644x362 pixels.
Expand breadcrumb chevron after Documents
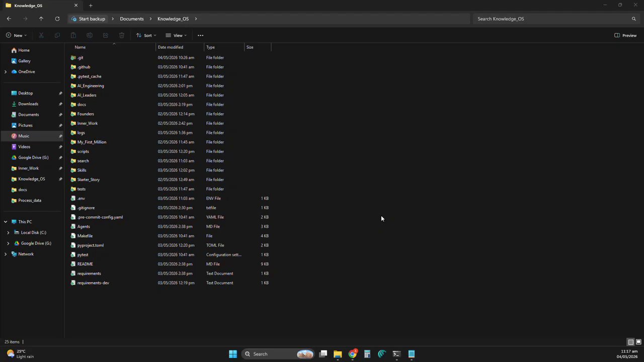coord(150,19)
